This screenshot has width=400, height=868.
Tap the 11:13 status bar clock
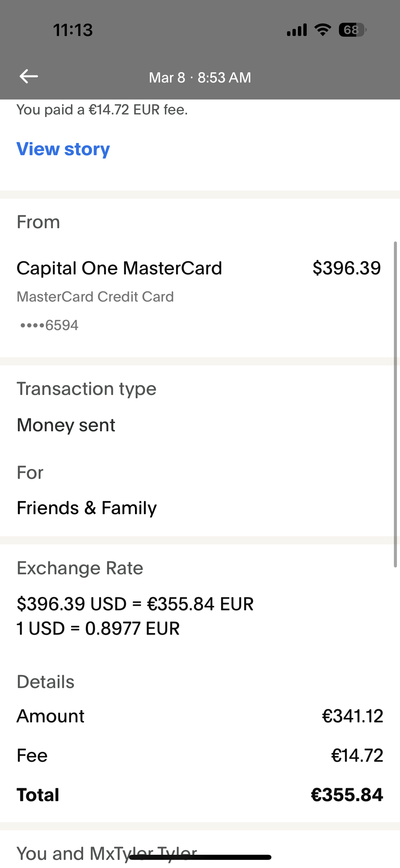[x=73, y=30]
